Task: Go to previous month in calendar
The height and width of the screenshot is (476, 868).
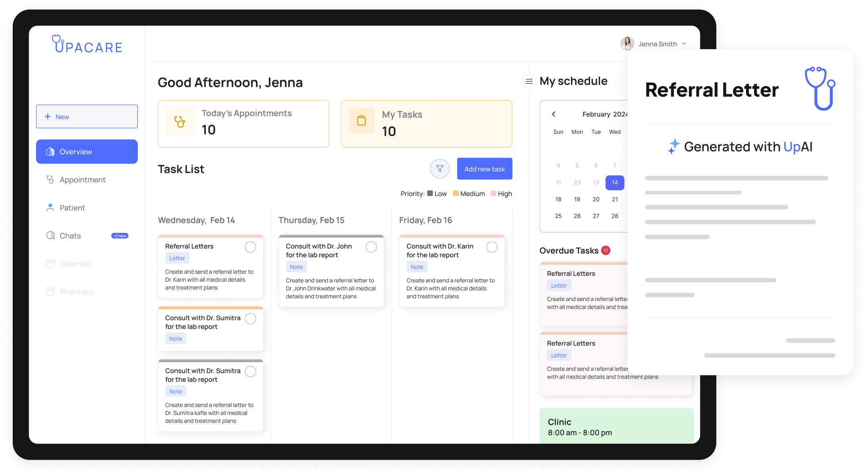Action: (554, 114)
